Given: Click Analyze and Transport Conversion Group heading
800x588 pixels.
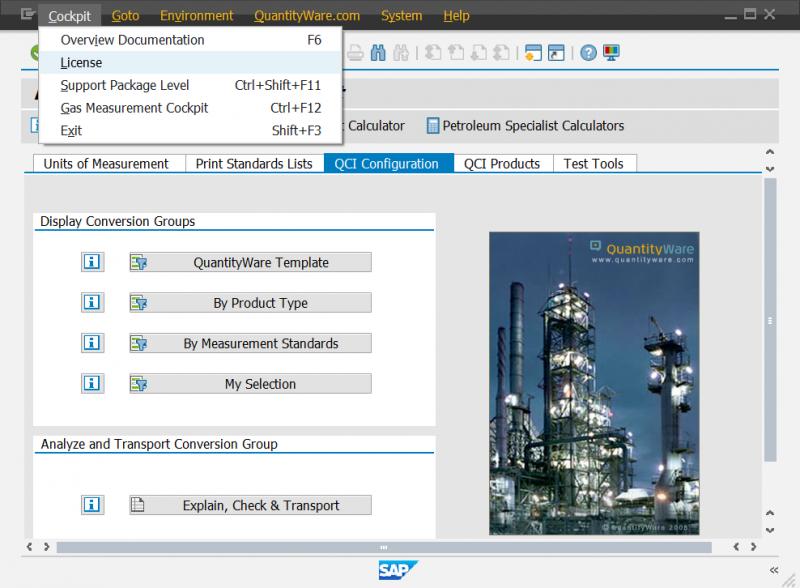Looking at the screenshot, I should click(x=159, y=444).
